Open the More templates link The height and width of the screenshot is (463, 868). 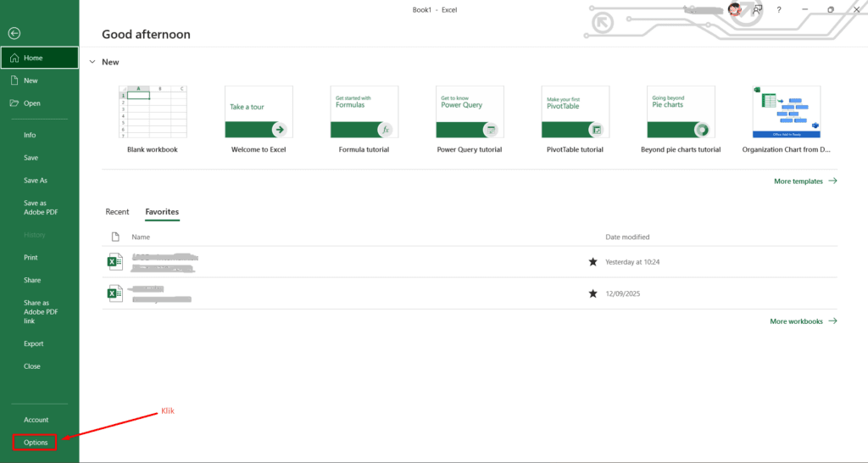coord(804,181)
